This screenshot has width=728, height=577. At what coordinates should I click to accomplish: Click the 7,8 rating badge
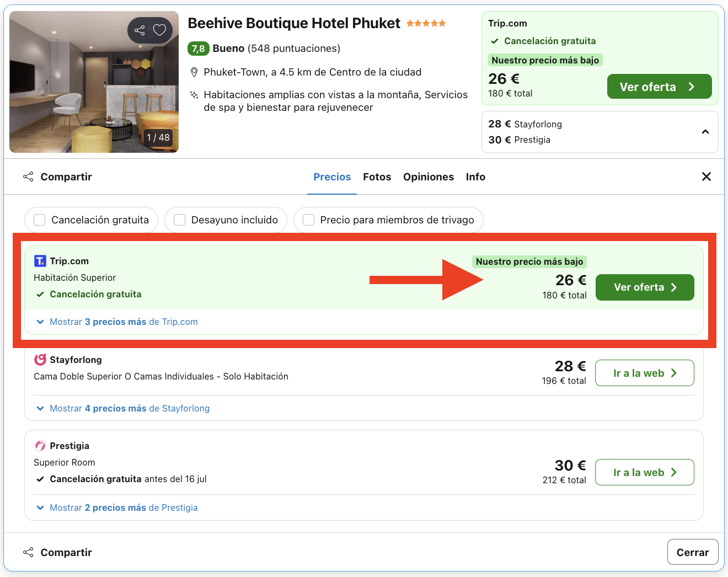pyautogui.click(x=199, y=49)
